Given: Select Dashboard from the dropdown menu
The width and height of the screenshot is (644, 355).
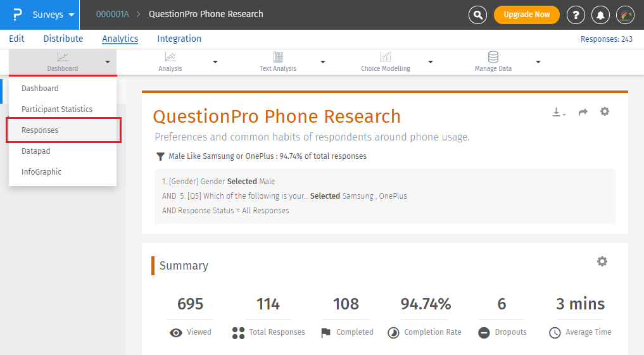Looking at the screenshot, I should (63, 88).
